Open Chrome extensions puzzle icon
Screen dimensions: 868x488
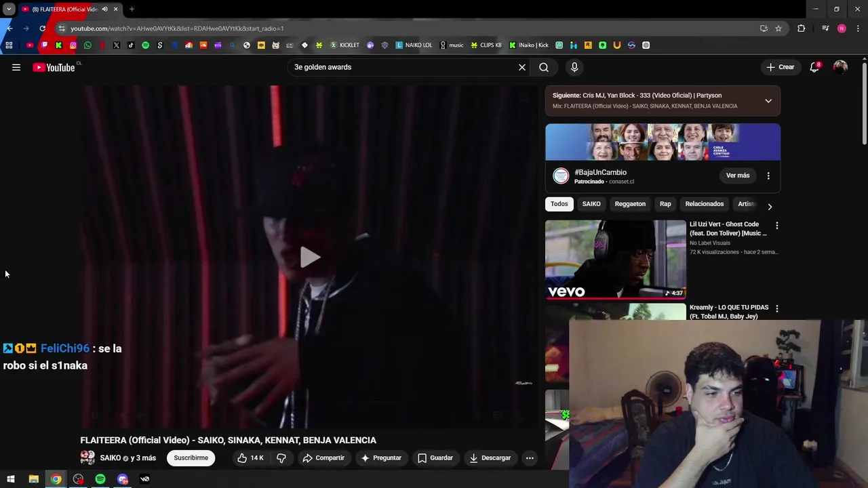pyautogui.click(x=802, y=28)
